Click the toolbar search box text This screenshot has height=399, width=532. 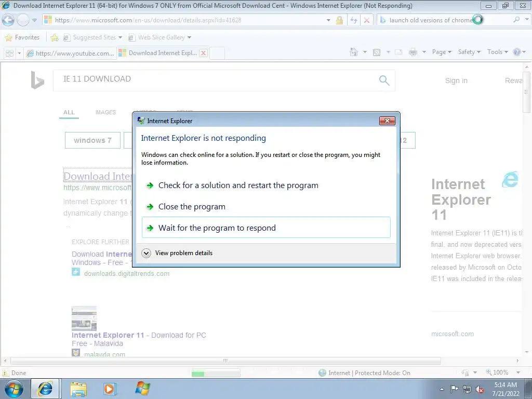click(x=431, y=20)
